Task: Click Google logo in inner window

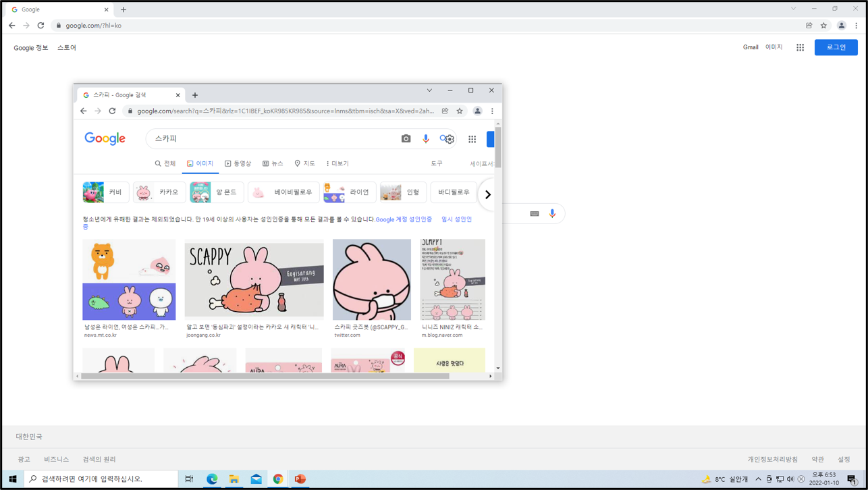Action: (x=105, y=138)
